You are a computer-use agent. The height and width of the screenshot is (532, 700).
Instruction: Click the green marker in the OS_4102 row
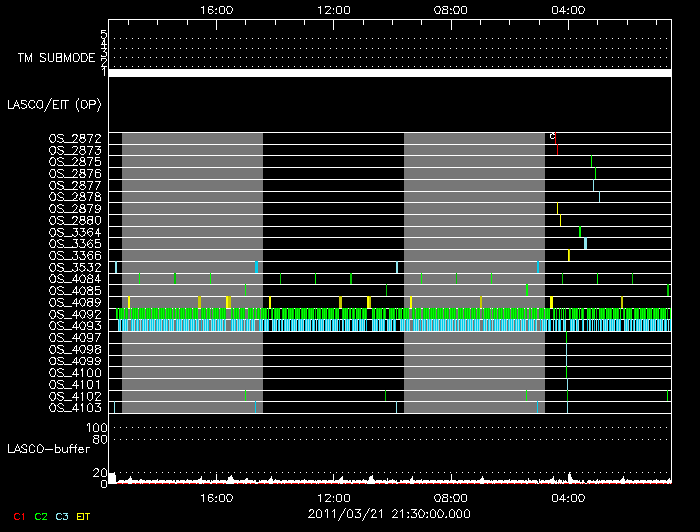[526, 395]
